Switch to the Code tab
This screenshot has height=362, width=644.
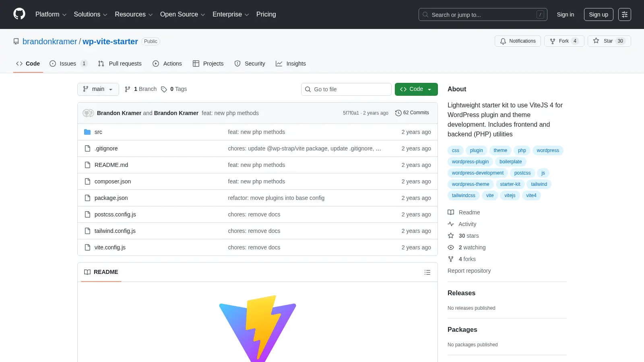point(28,64)
